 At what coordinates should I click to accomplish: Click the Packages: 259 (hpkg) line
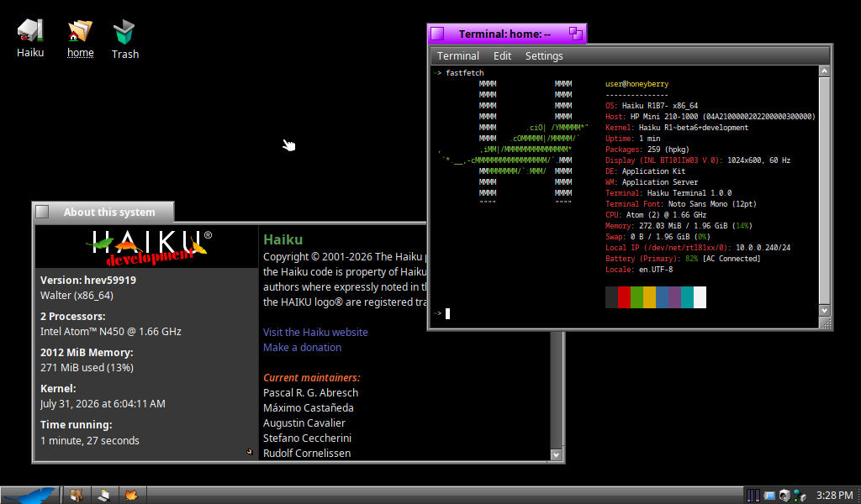[647, 150]
